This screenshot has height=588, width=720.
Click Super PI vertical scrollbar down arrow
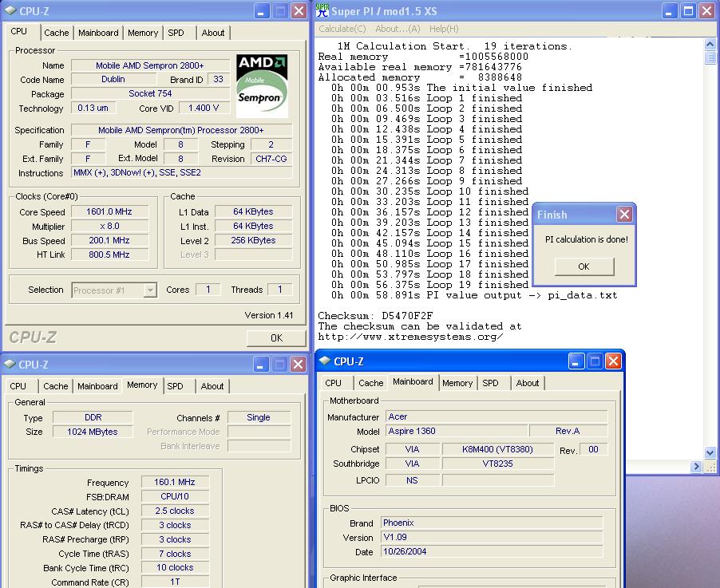(710, 452)
